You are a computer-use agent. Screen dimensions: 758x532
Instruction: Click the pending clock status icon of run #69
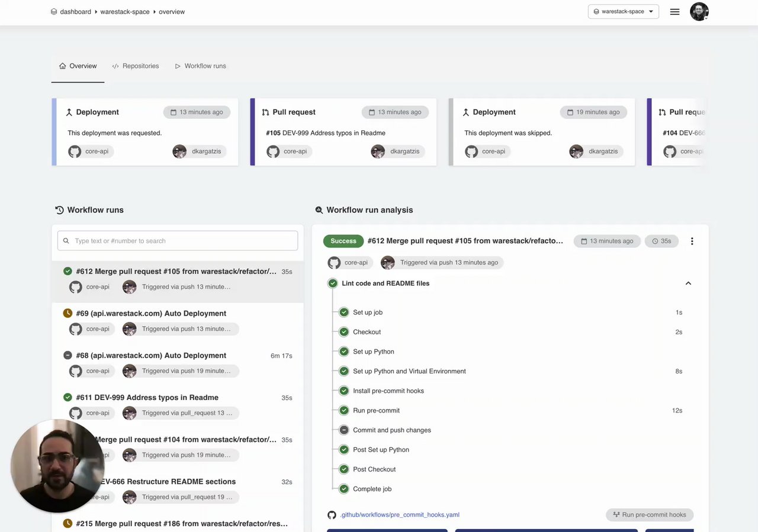coord(68,313)
